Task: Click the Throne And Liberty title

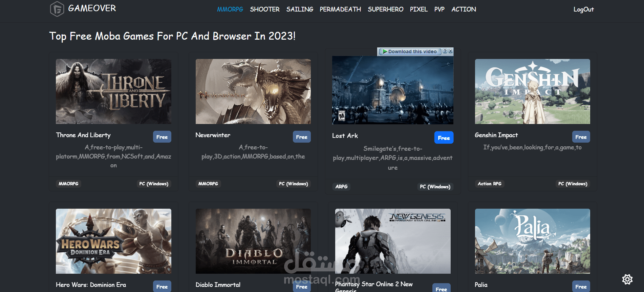Action: tap(83, 135)
